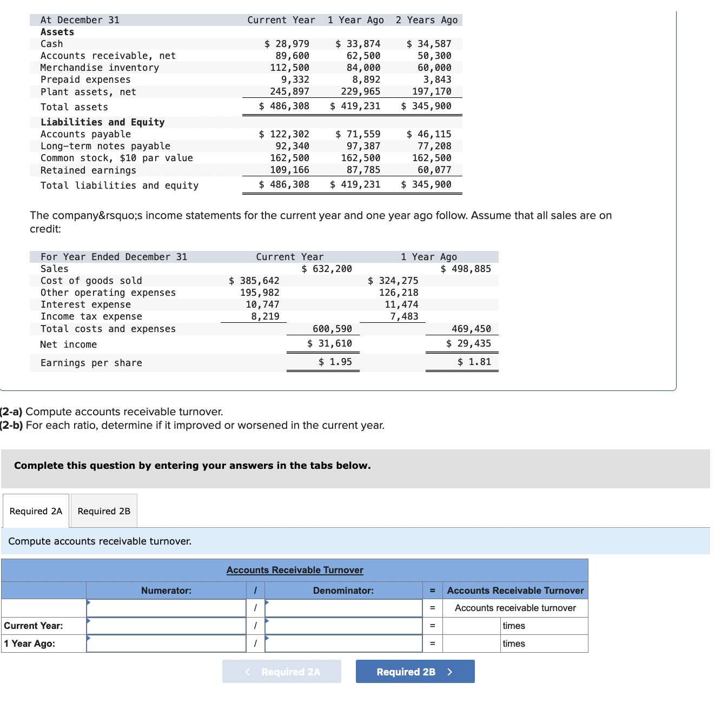The height and width of the screenshot is (703, 728).
Task: Click the 1 Year Ago numerator field
Action: click(x=166, y=644)
